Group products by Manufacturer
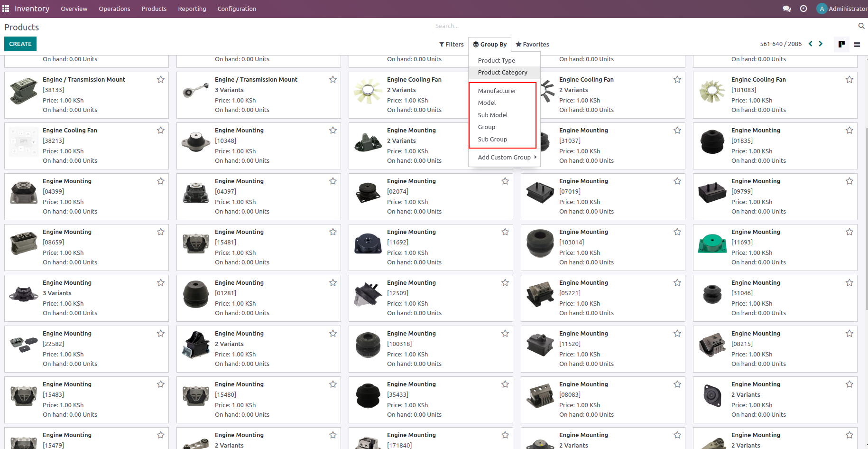The width and height of the screenshot is (868, 449). point(497,91)
